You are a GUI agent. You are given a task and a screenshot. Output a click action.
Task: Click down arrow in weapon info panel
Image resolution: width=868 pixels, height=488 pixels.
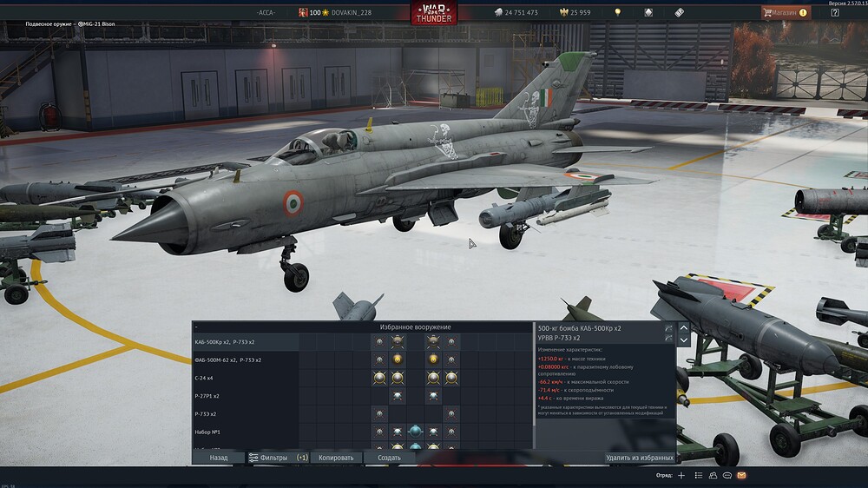(683, 340)
